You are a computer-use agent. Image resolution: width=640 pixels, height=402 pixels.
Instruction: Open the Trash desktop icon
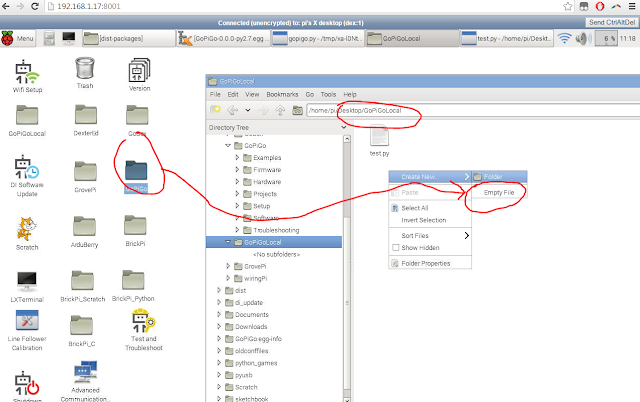coord(85,72)
